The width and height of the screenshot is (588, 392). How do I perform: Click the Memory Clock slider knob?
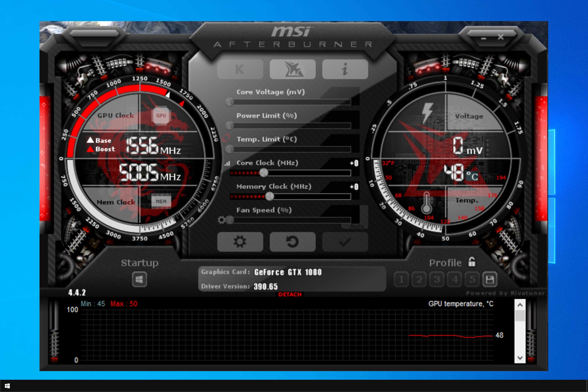269,197
